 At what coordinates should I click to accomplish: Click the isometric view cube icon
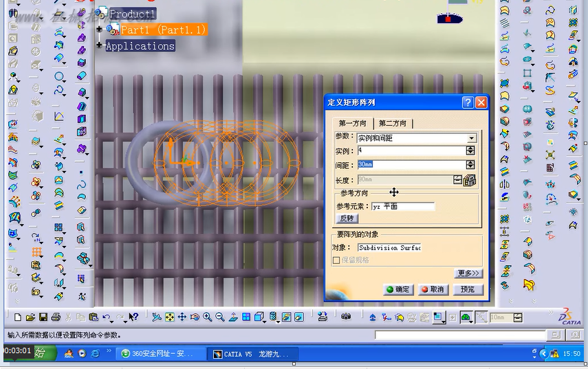259,317
